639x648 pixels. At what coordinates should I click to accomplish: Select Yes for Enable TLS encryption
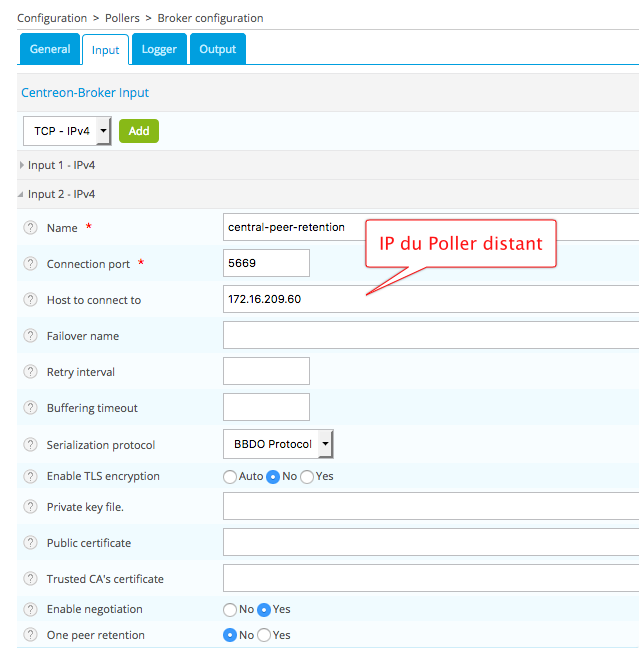(307, 477)
